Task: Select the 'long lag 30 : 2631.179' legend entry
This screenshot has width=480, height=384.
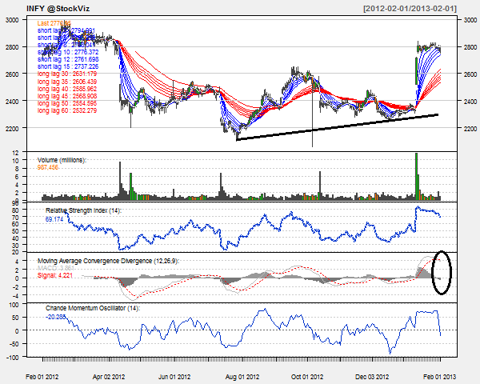Action: 67,74
